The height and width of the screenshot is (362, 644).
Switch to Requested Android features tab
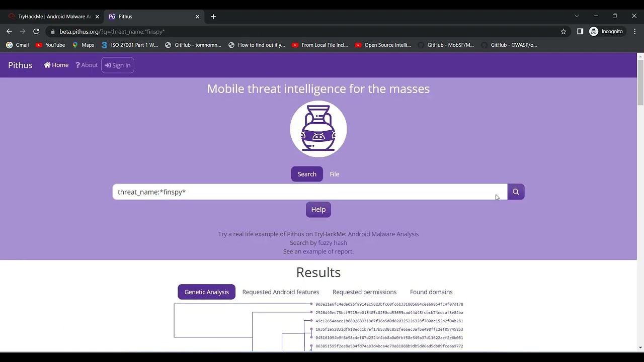pos(281,292)
